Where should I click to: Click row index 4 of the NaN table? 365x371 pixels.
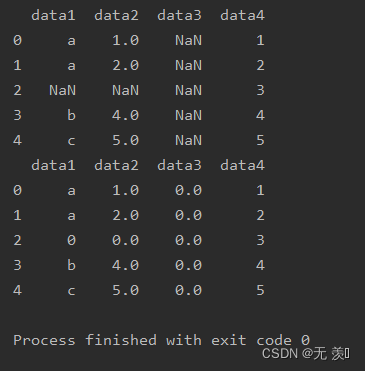pyautogui.click(x=17, y=140)
